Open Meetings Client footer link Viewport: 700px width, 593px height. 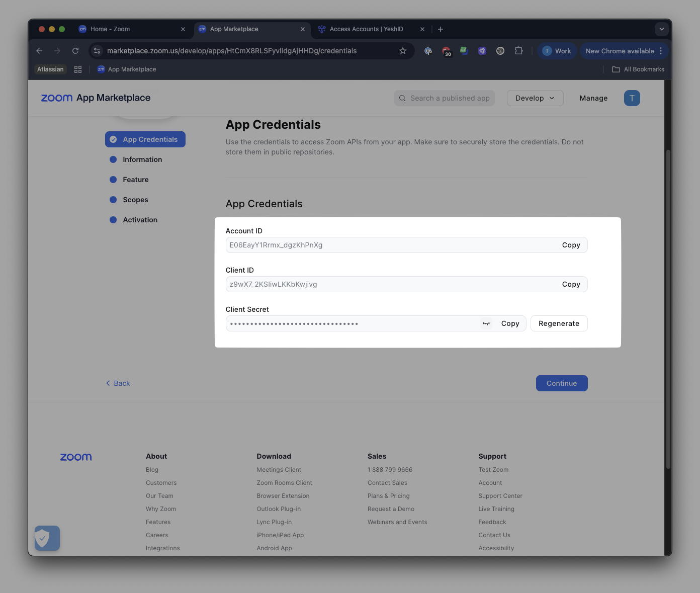coord(279,470)
